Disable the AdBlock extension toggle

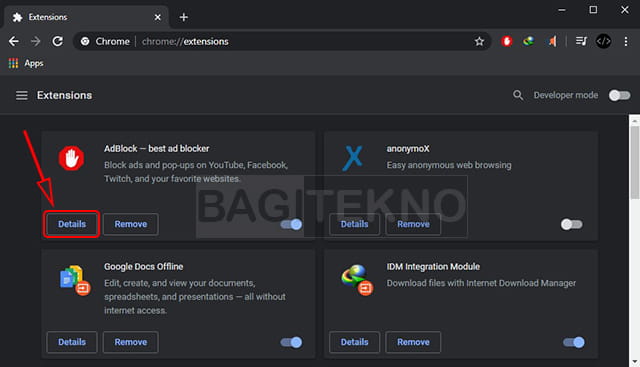coord(291,224)
